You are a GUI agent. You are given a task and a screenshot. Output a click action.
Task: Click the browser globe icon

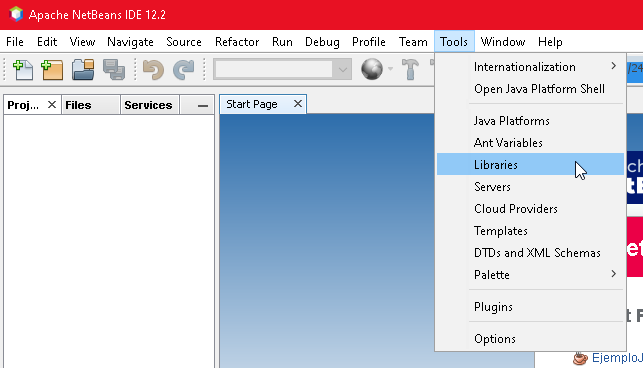coord(372,69)
